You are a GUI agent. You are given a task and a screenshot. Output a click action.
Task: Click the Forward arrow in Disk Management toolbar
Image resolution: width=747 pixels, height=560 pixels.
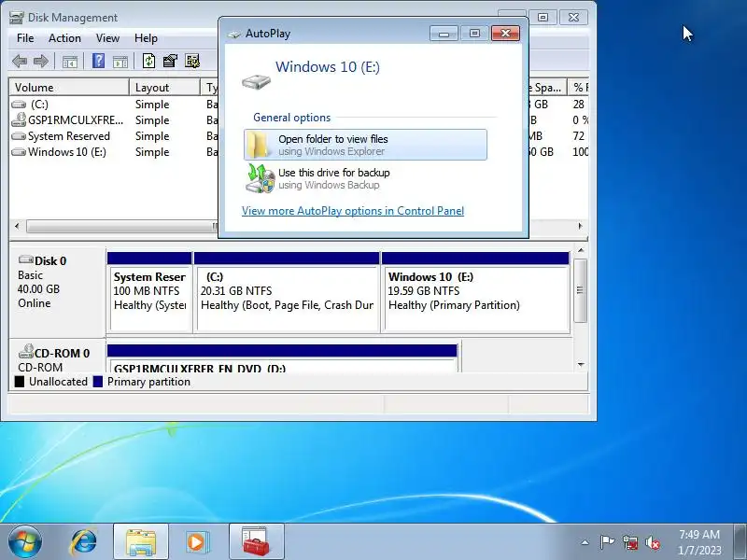click(41, 61)
